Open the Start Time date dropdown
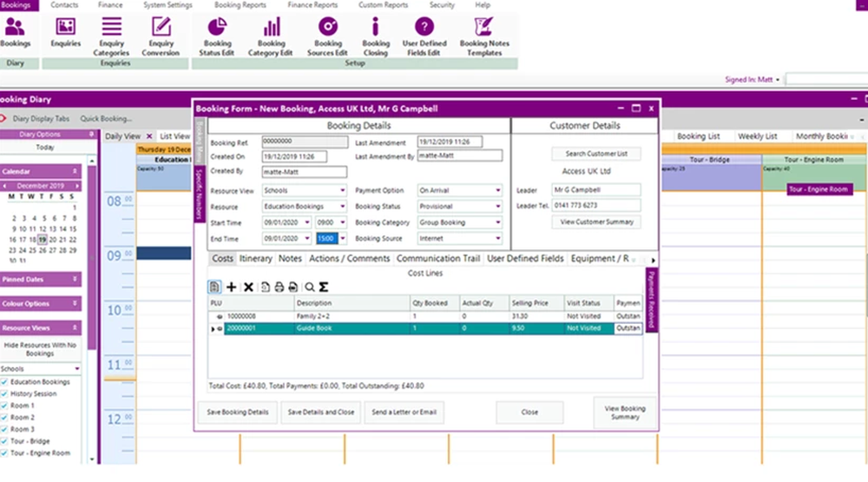 [306, 222]
